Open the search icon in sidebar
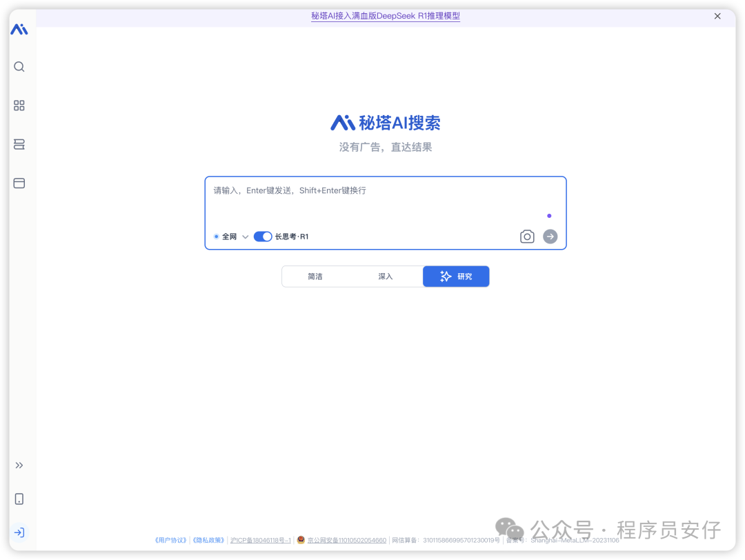The width and height of the screenshot is (745, 560). click(19, 66)
